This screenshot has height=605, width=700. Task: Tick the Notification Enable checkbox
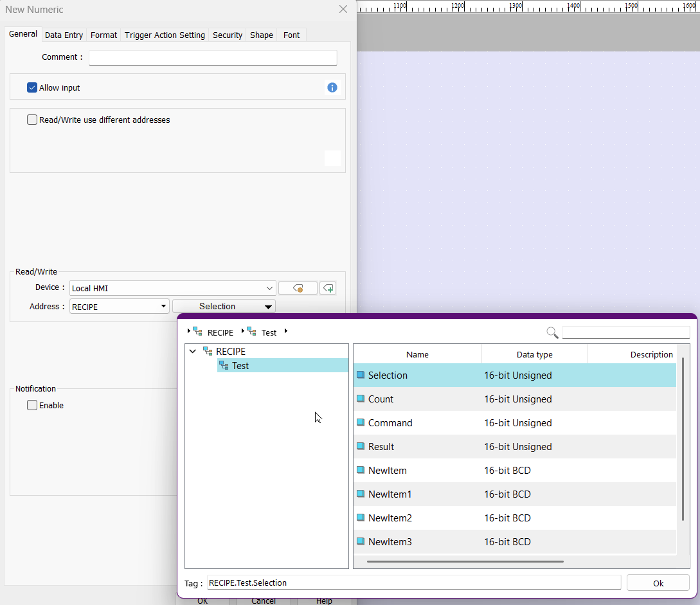32,405
